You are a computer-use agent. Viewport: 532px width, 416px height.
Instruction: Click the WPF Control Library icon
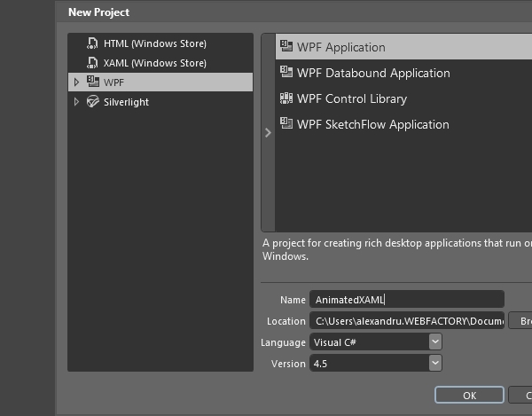click(286, 98)
